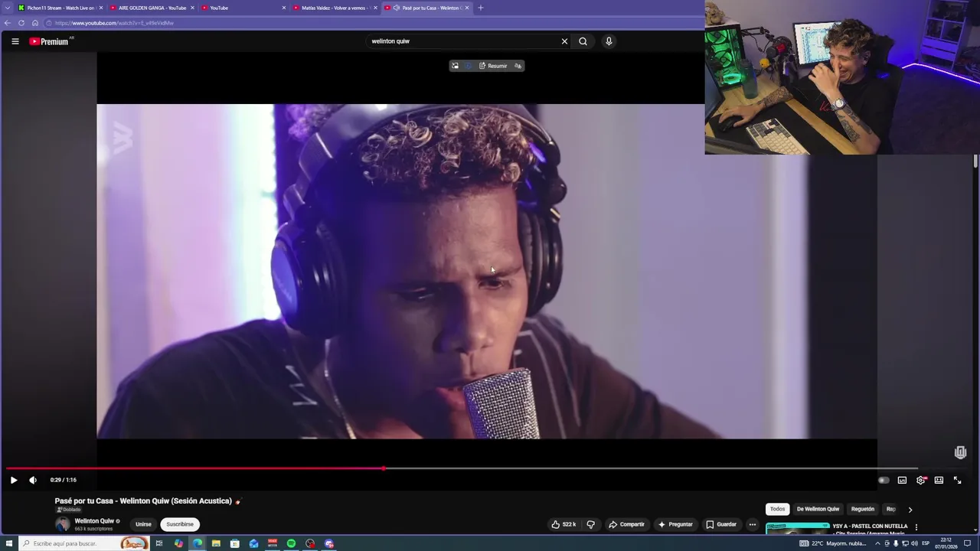Mute the video volume speaker
The width and height of the screenshot is (980, 551).
[33, 480]
